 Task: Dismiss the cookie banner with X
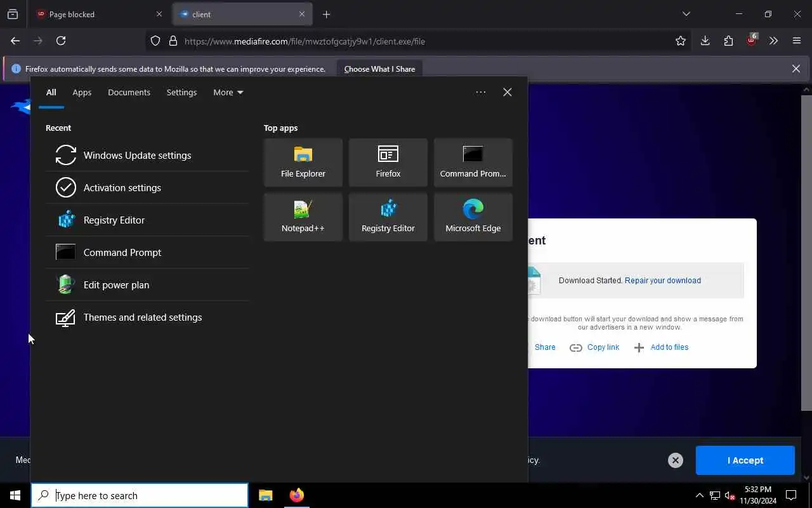tap(676, 460)
